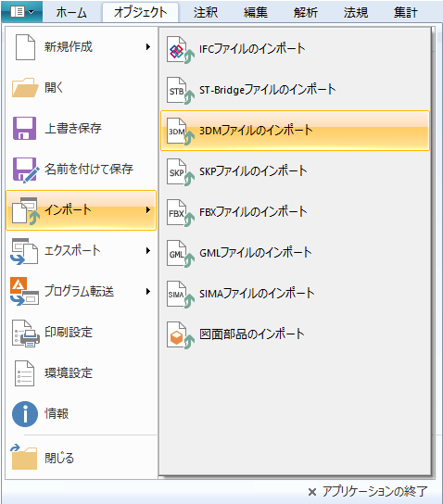
Task: Click the GML file import icon
Action: (x=181, y=254)
